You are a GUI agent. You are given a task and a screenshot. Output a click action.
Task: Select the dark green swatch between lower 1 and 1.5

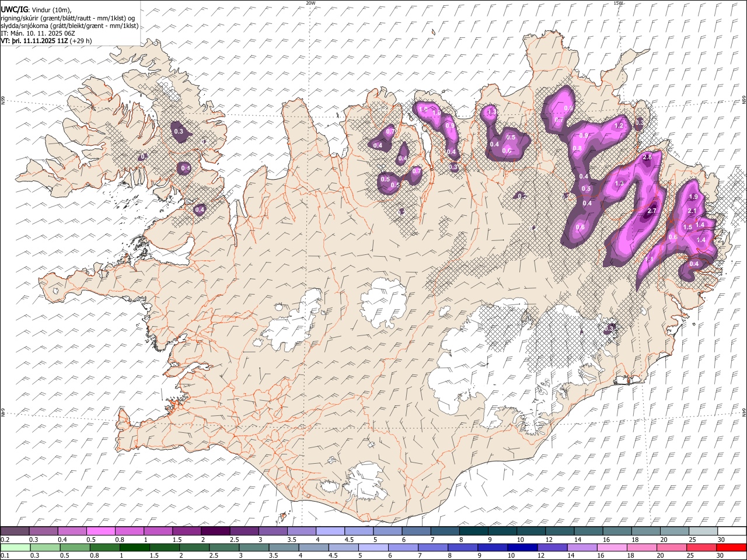[x=134, y=547]
